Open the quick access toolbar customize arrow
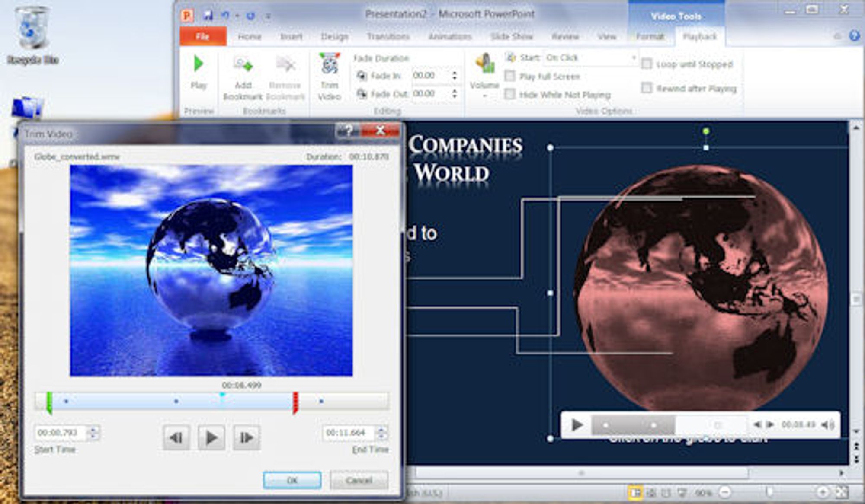 coord(268,16)
